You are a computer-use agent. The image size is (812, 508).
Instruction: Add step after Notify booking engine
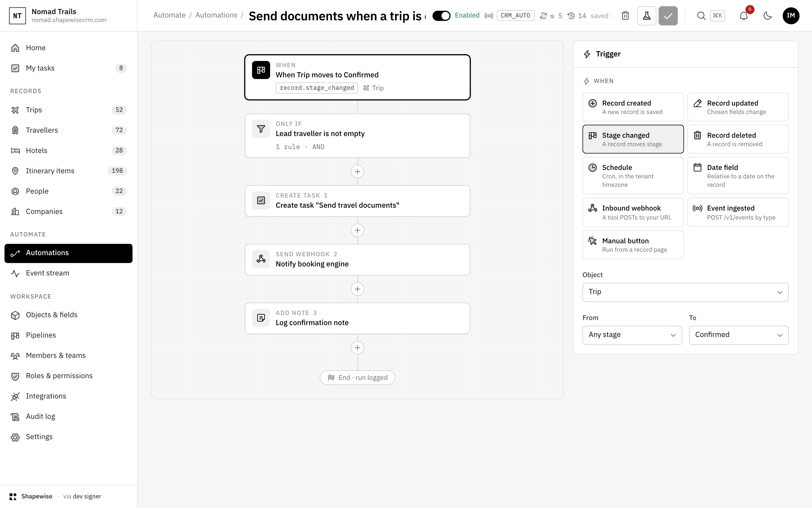(357, 289)
